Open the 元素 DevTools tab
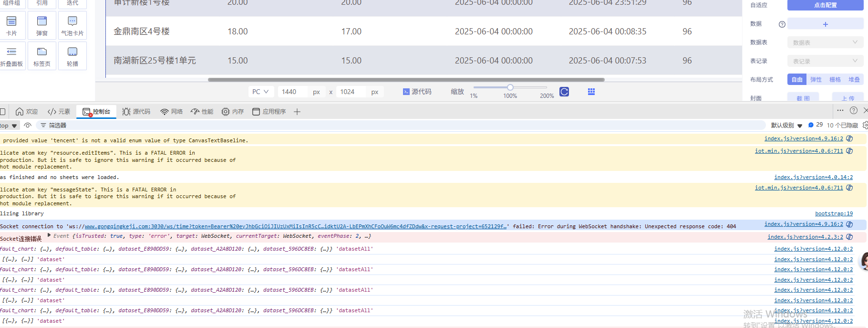 (x=59, y=112)
